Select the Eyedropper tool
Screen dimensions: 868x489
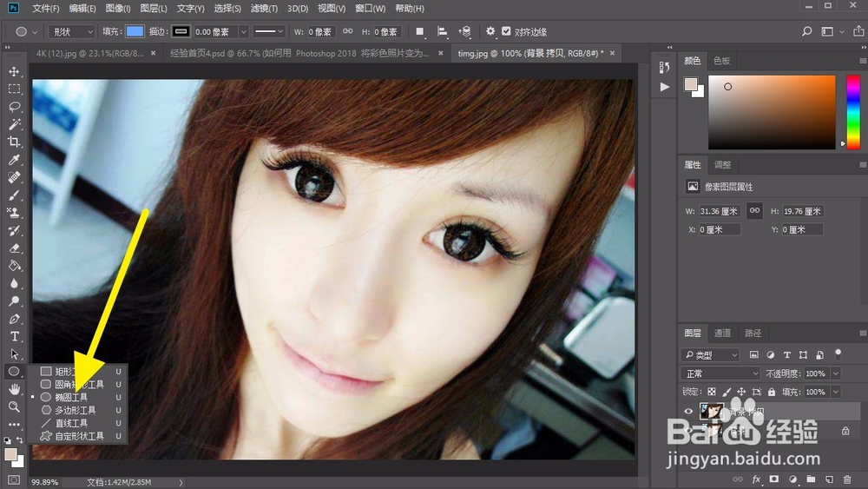15,160
